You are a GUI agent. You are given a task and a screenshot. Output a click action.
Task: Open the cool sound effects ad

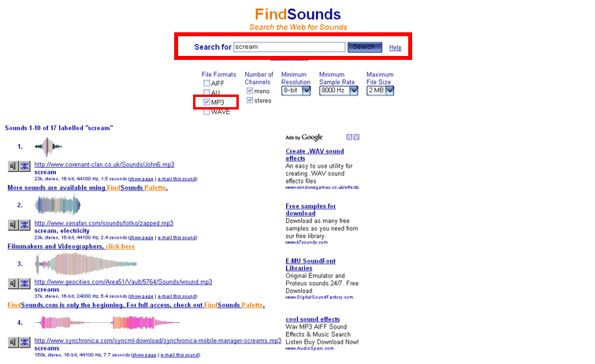(313, 319)
